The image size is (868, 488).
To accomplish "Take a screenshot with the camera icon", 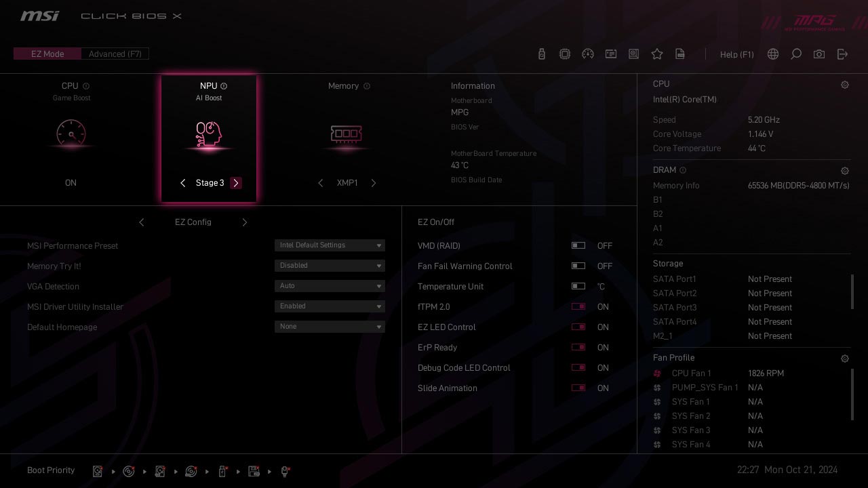I will point(819,54).
